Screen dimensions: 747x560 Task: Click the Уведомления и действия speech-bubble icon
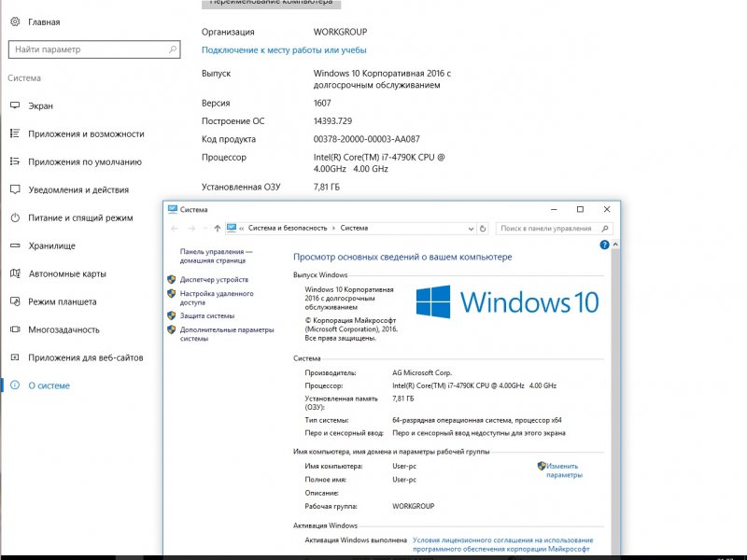pos(15,189)
